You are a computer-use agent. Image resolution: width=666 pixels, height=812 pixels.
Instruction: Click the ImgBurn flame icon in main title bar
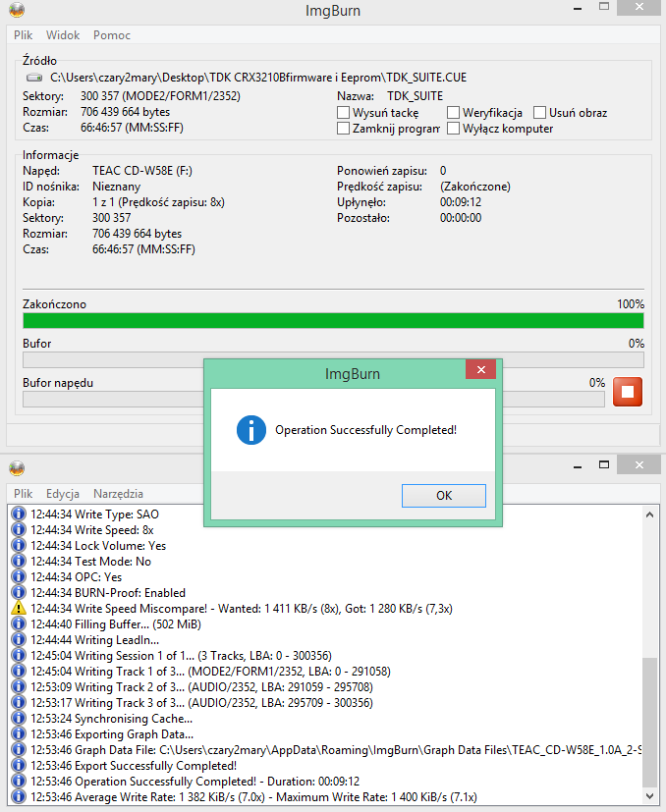click(17, 10)
